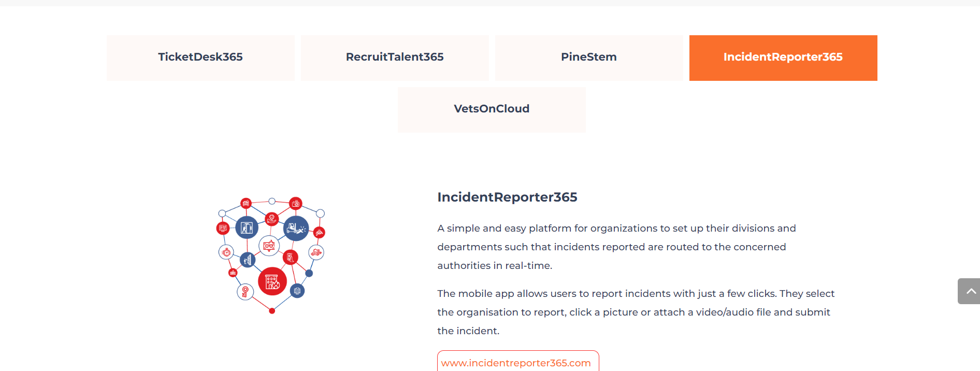The width and height of the screenshot is (980, 371).
Task: Click the car on fire icon
Action: [316, 252]
